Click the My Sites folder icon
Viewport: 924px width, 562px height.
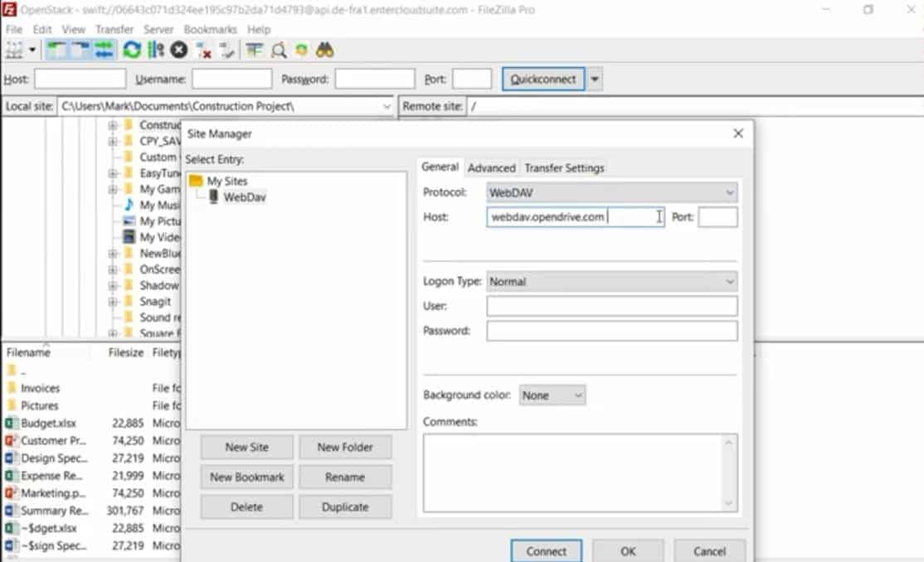point(197,180)
